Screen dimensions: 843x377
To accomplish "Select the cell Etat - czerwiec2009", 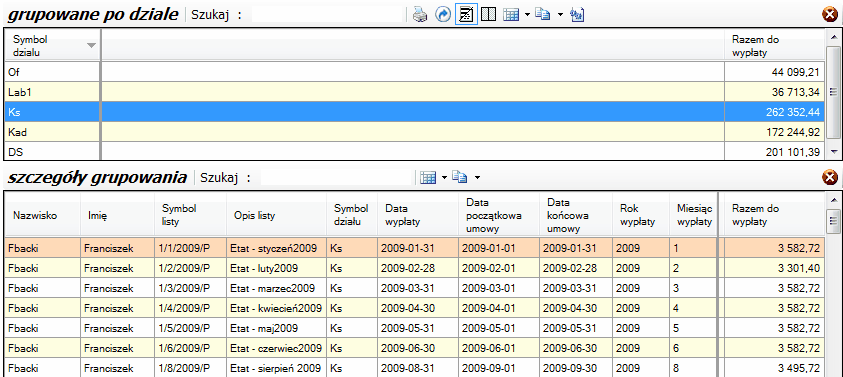I will 276,348.
